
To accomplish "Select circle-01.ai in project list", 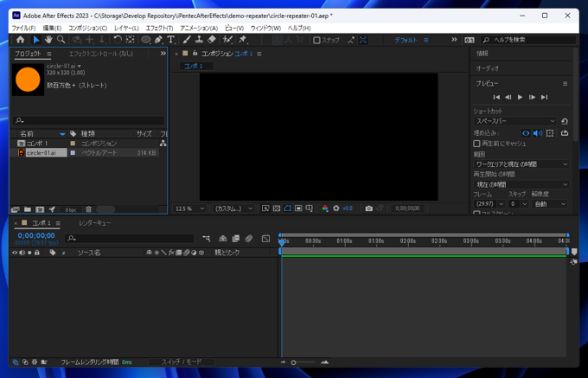I will tap(41, 153).
